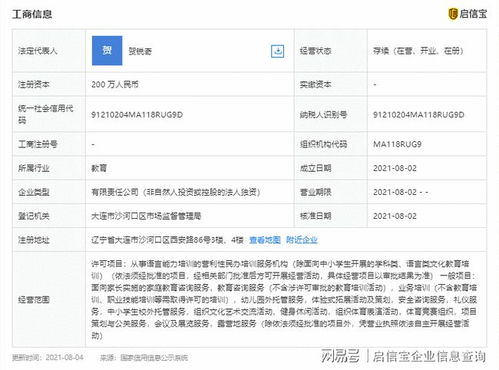This screenshot has width=499, height=370.
Task: Select the 所属行业 label
Action: pos(34,168)
